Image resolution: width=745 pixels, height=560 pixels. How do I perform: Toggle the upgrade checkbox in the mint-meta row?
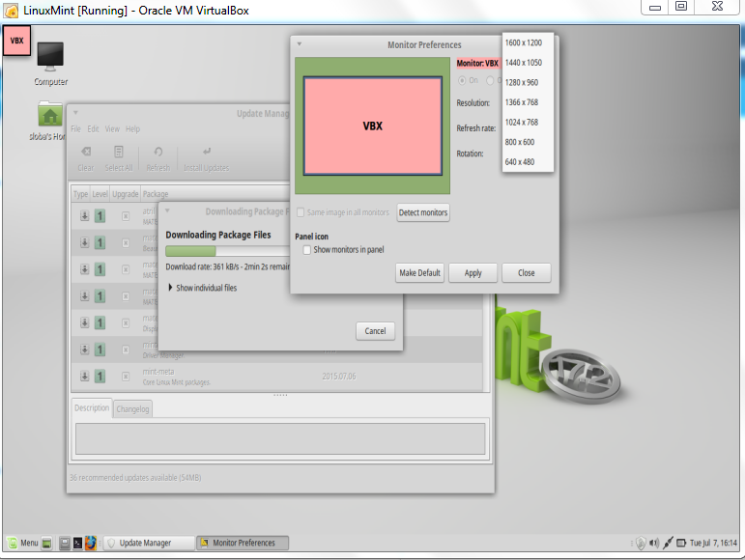coord(126,377)
